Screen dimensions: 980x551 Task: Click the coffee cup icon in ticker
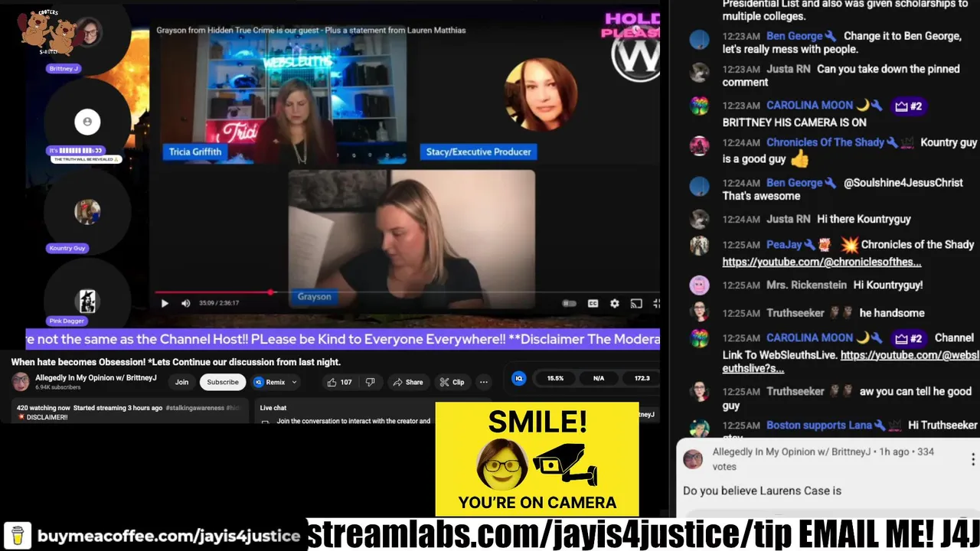18,535
